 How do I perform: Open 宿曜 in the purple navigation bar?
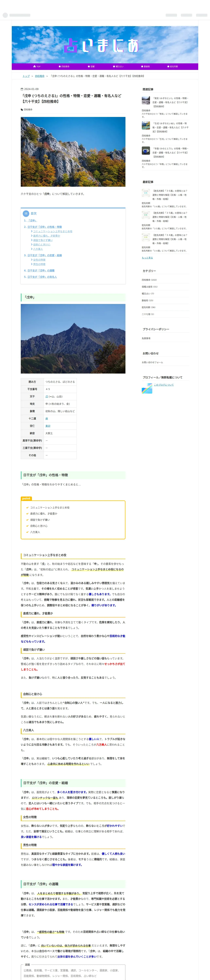(x=91, y=67)
